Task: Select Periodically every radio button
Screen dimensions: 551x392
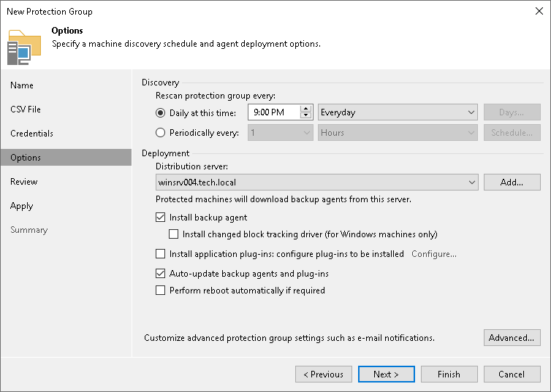Action: 160,133
